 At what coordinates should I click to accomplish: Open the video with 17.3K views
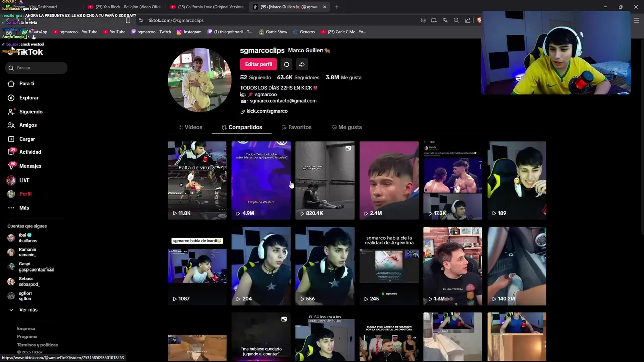(453, 180)
